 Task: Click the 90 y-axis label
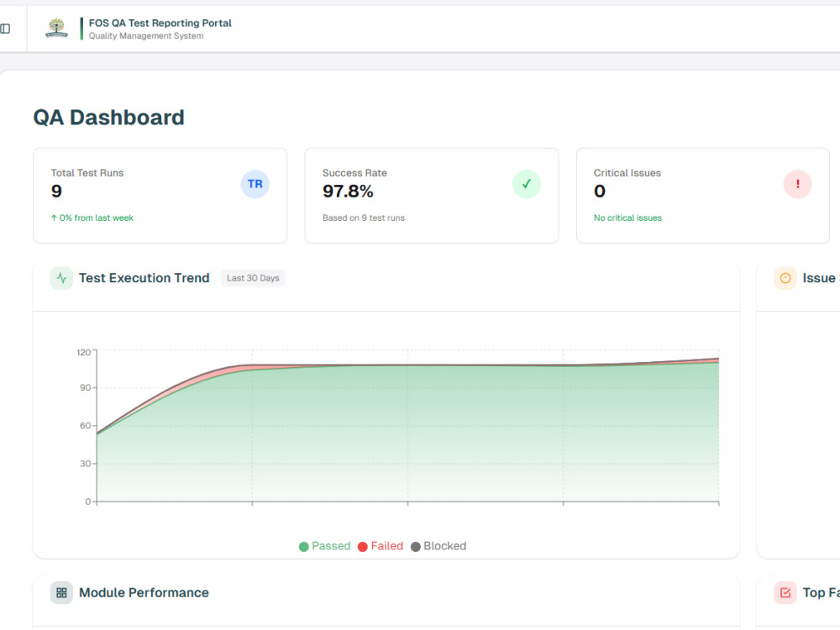[x=85, y=388]
